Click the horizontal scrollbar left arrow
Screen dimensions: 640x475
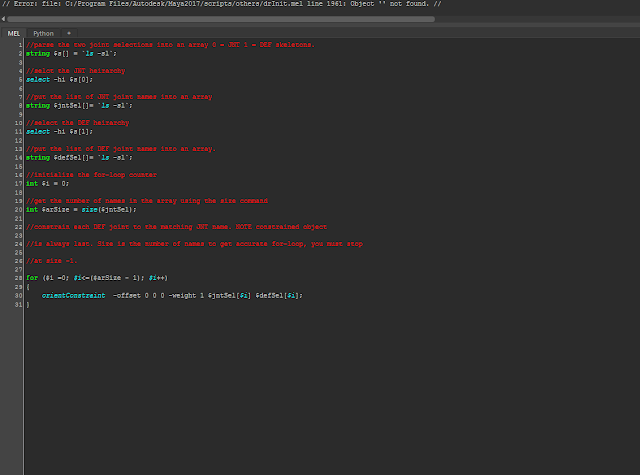point(3,19)
